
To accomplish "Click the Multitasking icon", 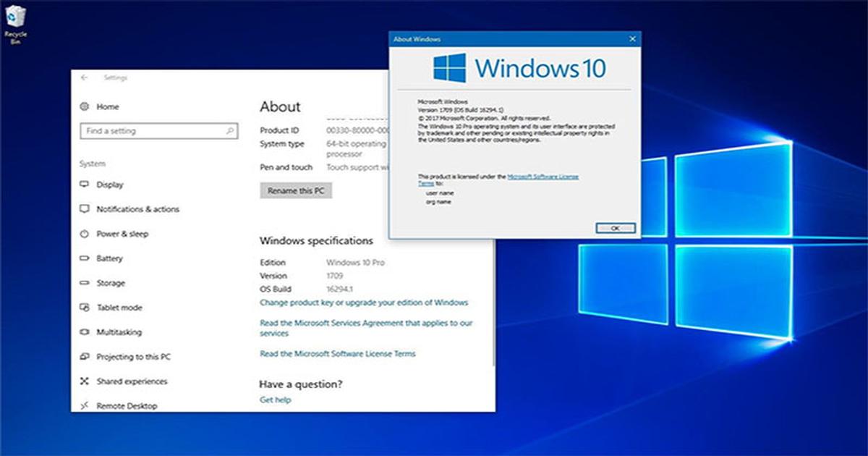I will tap(84, 332).
